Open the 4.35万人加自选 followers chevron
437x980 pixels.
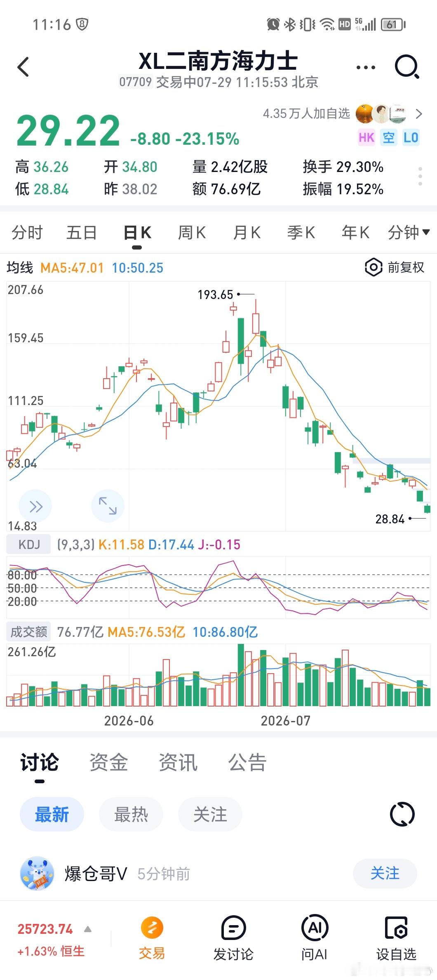[419, 114]
